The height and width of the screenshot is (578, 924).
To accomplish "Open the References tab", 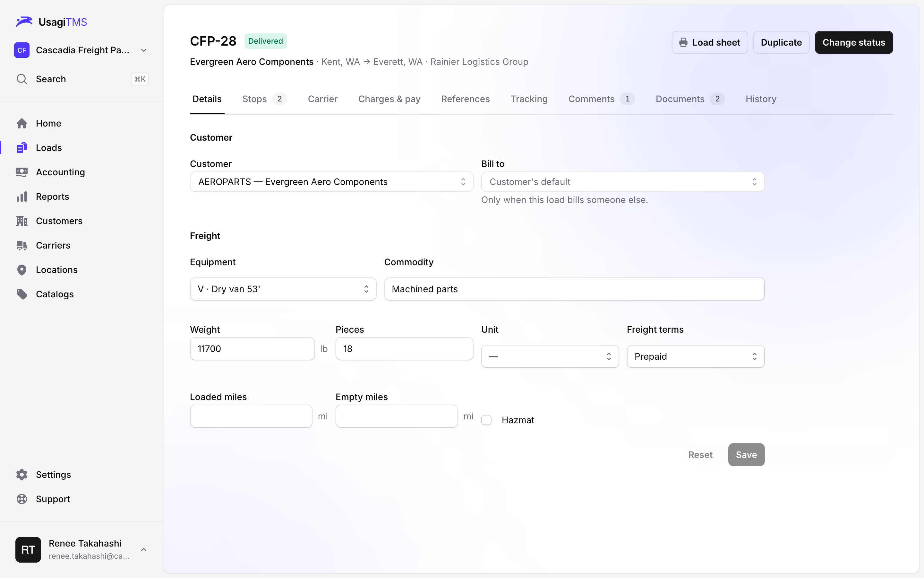I will 466,99.
